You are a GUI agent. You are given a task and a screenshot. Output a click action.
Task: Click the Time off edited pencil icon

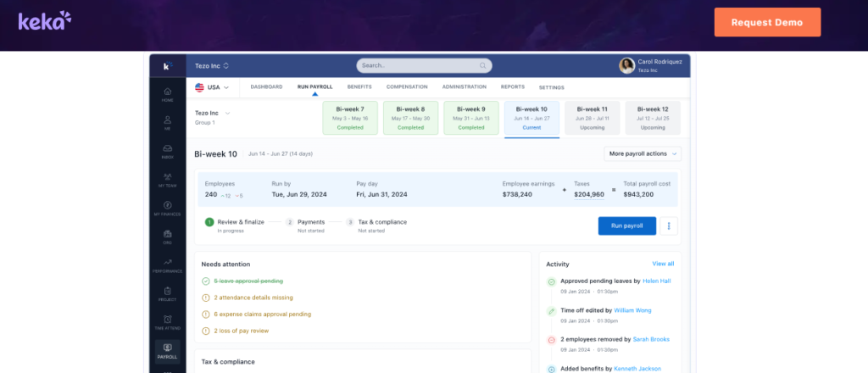(x=551, y=311)
